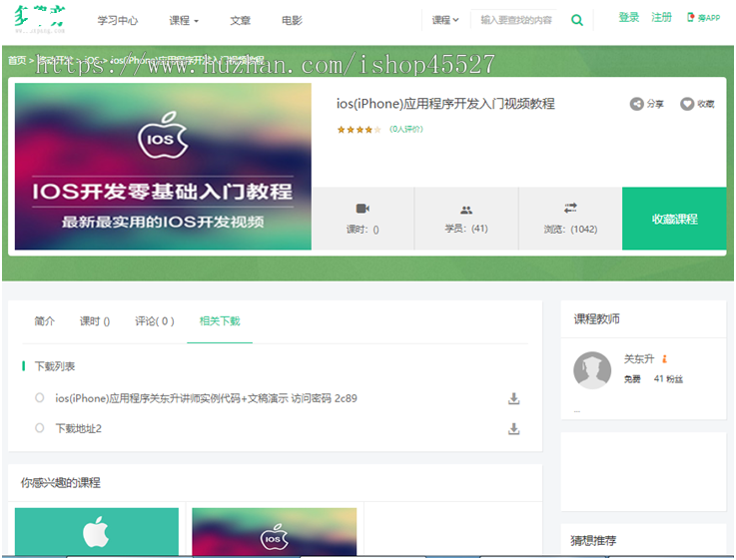
Task: Open teacher 关东升 profile link
Action: click(639, 358)
